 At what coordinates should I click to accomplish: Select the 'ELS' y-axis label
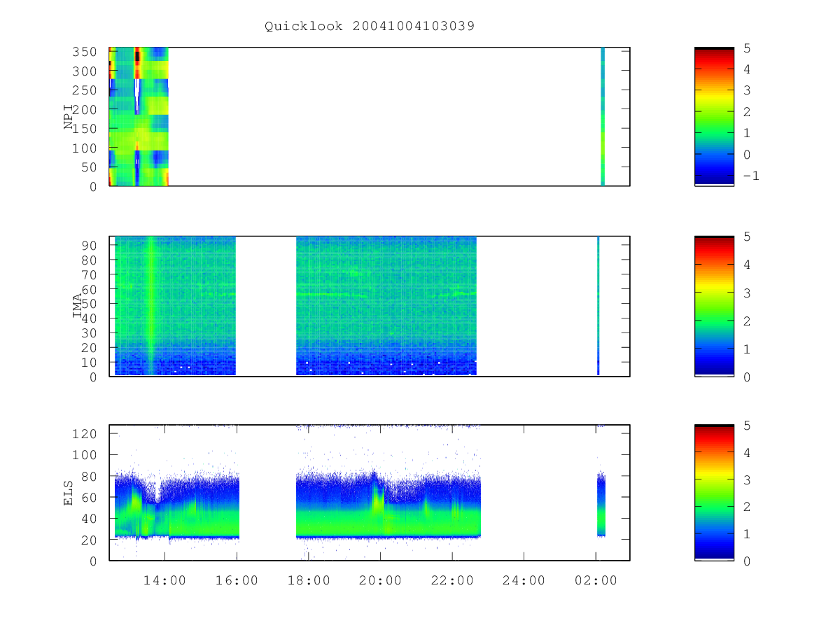(69, 492)
